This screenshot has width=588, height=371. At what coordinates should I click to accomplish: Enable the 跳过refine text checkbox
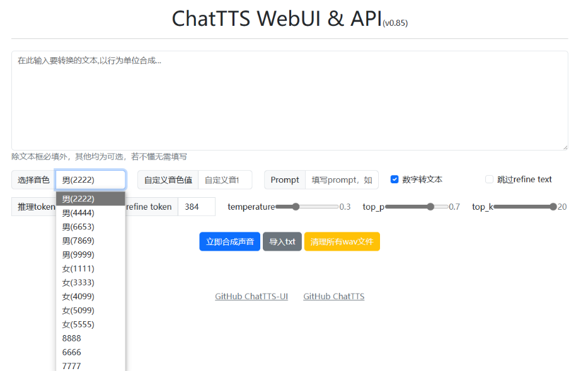click(489, 180)
